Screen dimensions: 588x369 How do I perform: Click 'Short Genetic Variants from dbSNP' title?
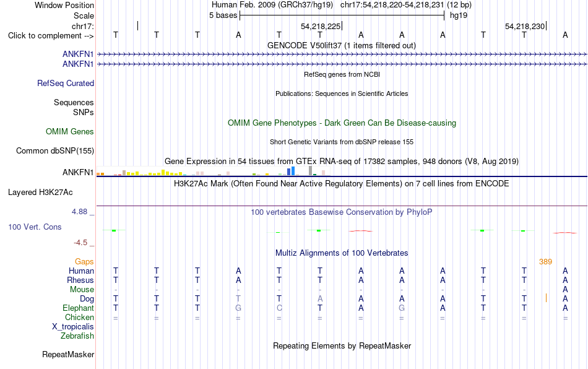point(341,142)
